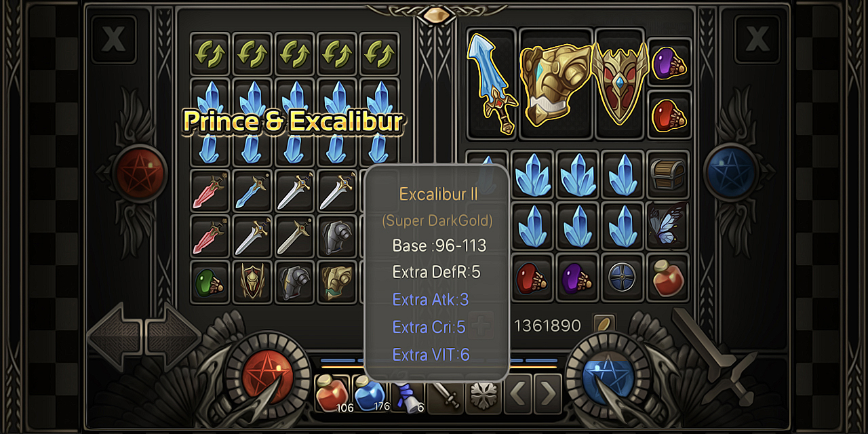Screen dimensions: 868x434
Task: Select the green gem ring in stash
Action: point(210,282)
